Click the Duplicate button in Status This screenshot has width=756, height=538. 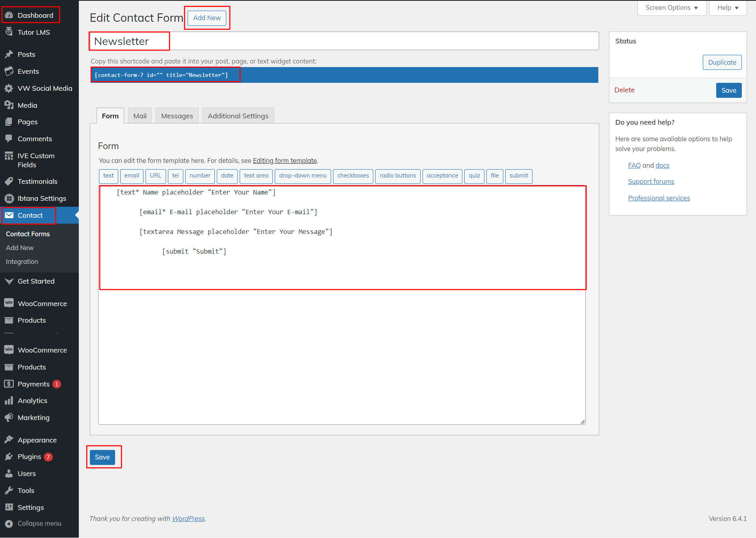click(x=722, y=62)
